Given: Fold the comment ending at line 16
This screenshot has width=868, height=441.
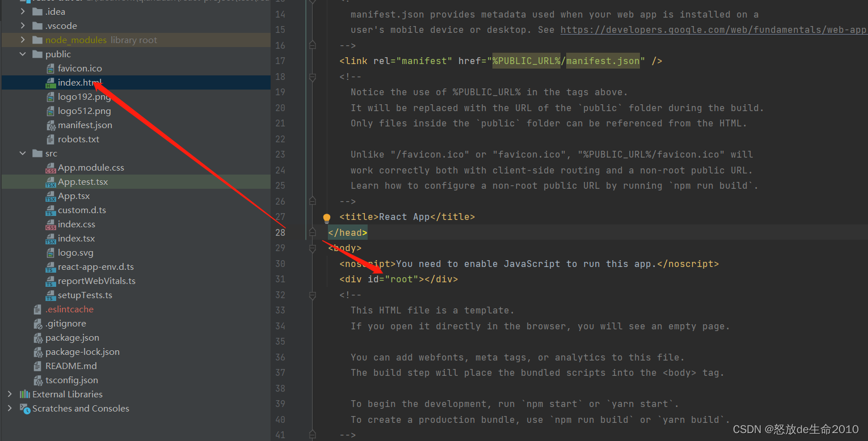Looking at the screenshot, I should 312,44.
